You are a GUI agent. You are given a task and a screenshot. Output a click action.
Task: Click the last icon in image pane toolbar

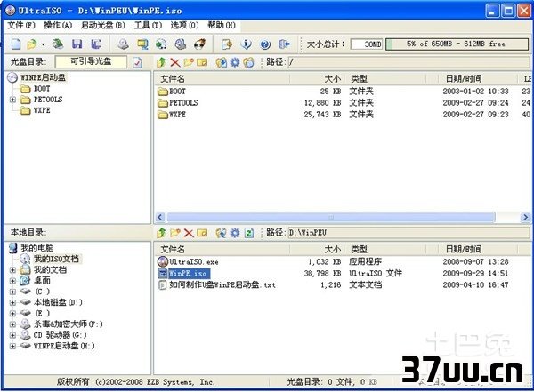(x=248, y=62)
